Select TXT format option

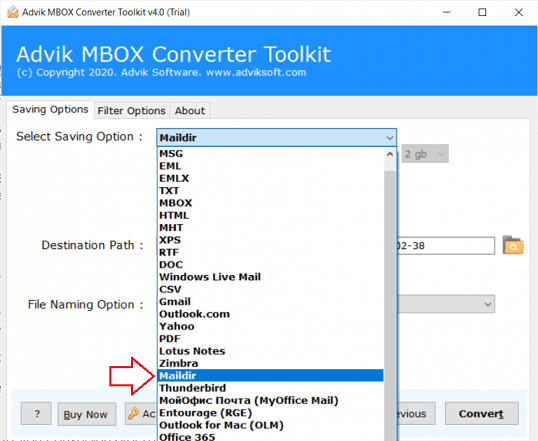click(x=270, y=190)
